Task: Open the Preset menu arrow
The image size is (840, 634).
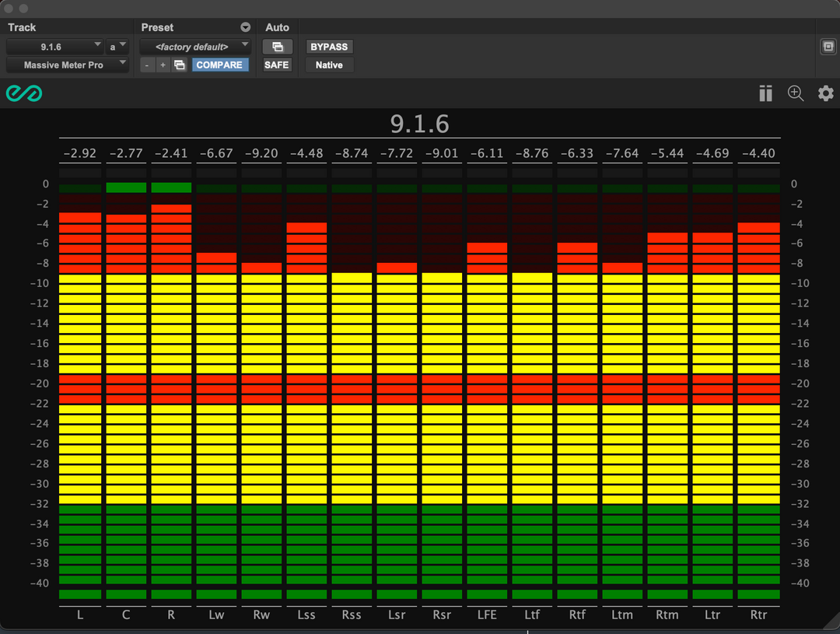Action: pyautogui.click(x=246, y=27)
